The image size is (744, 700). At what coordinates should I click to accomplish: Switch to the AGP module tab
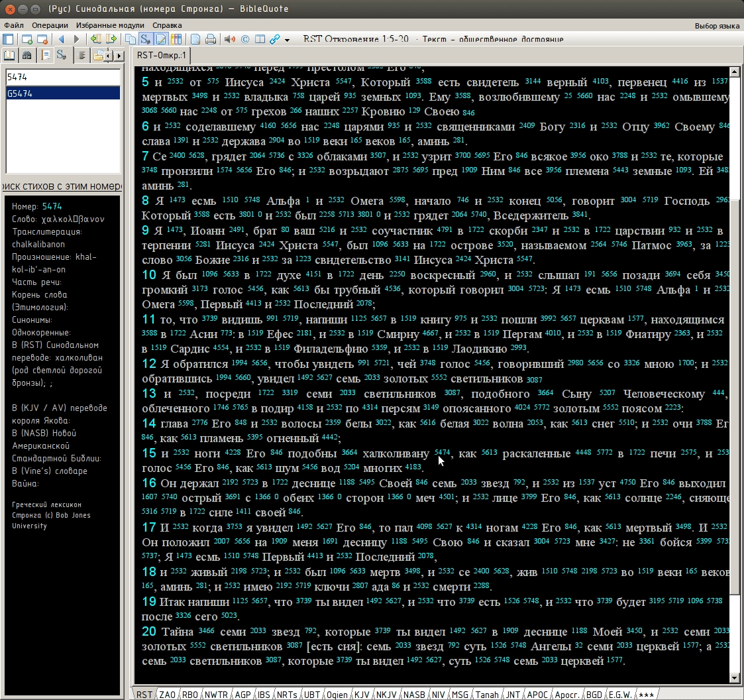click(x=242, y=694)
